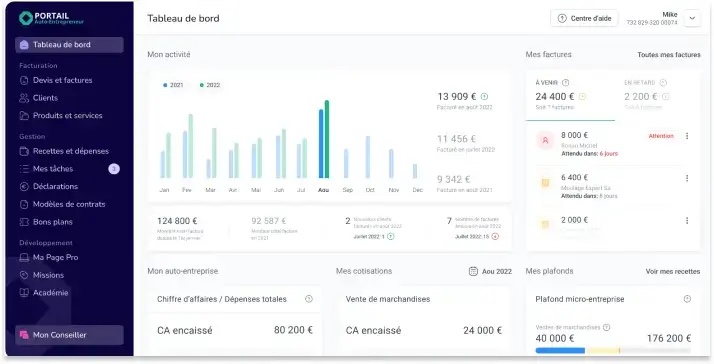The height and width of the screenshot is (364, 714).
Task: Click the Académie book icon
Action: point(24,293)
